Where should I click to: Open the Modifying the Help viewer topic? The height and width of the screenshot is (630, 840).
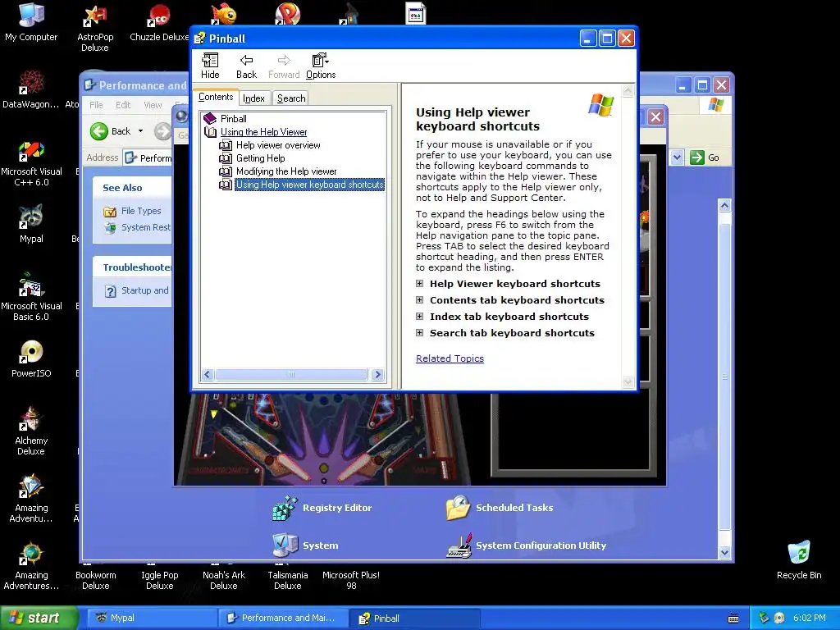(286, 171)
